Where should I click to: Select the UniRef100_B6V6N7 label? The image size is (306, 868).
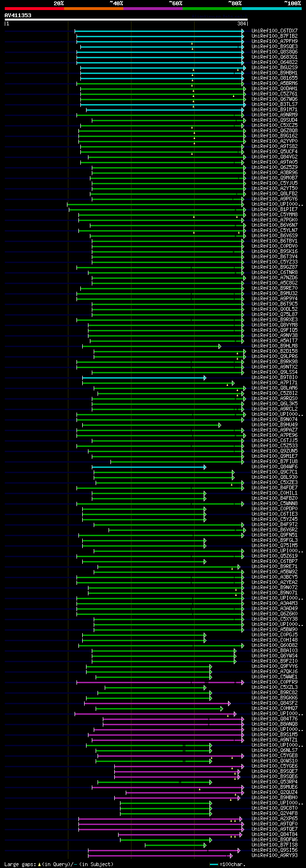pos(274,225)
